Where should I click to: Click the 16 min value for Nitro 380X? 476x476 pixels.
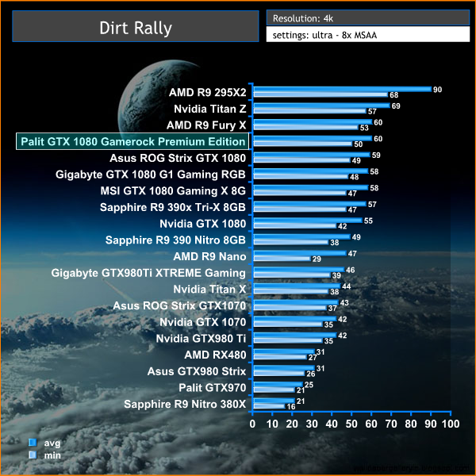pos(291,406)
